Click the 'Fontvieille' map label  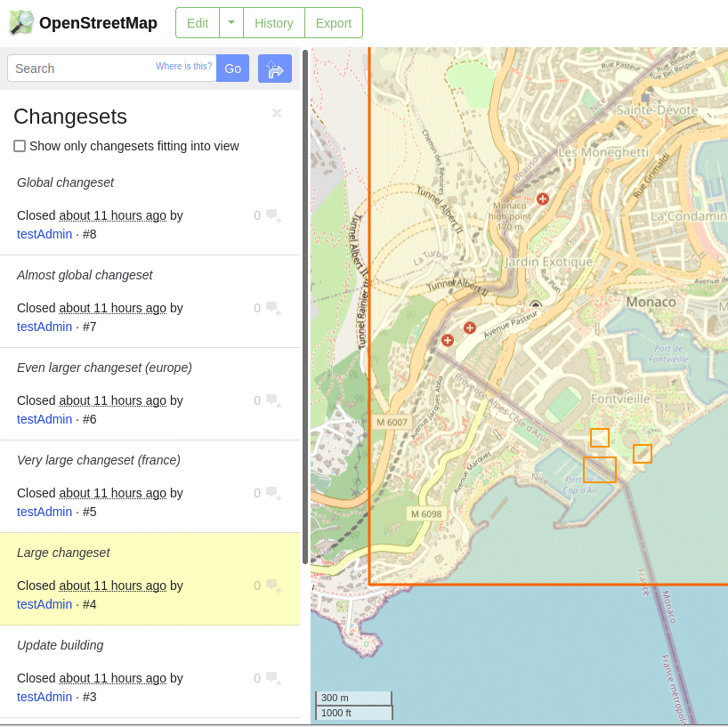pos(620,399)
